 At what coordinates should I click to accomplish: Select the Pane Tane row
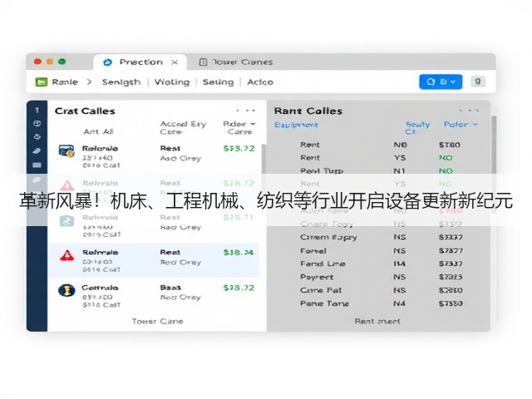click(x=380, y=303)
